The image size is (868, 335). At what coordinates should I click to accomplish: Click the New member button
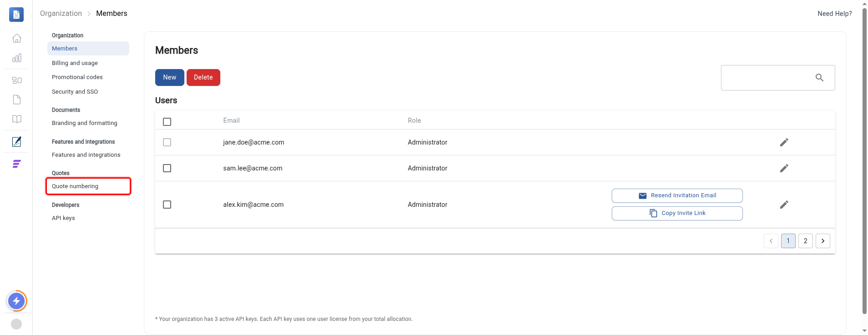coord(170,77)
